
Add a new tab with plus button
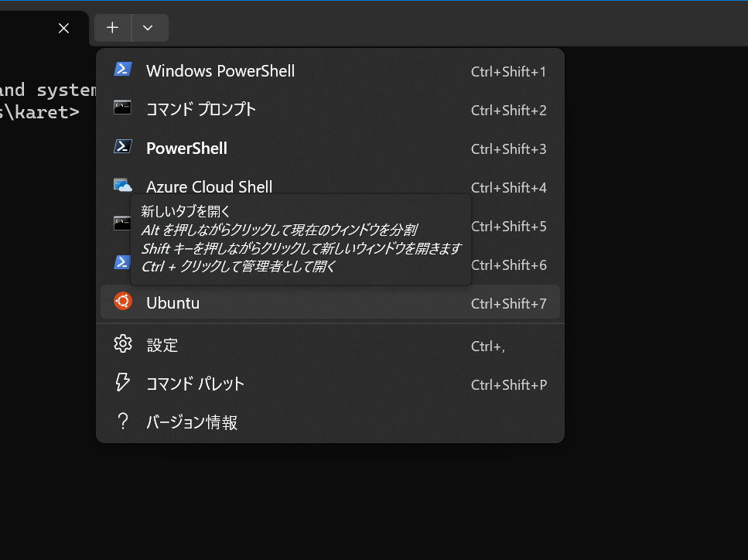click(113, 28)
